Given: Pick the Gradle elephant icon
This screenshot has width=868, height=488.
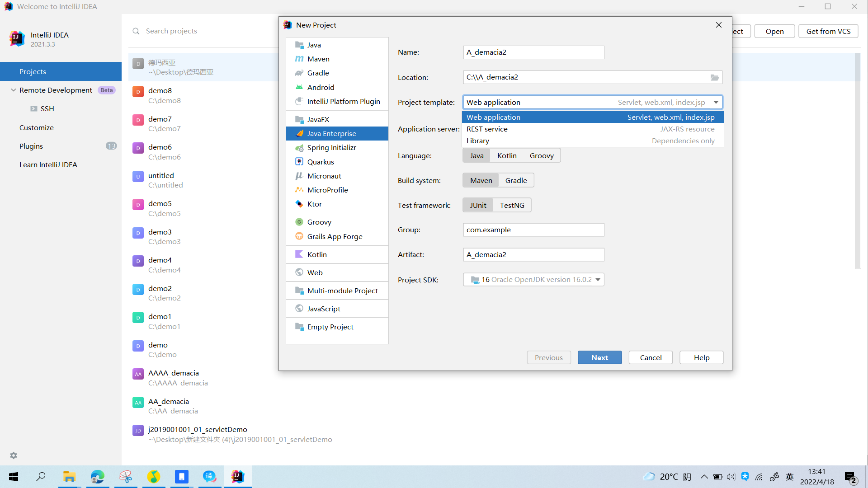Looking at the screenshot, I should pyautogui.click(x=299, y=73).
